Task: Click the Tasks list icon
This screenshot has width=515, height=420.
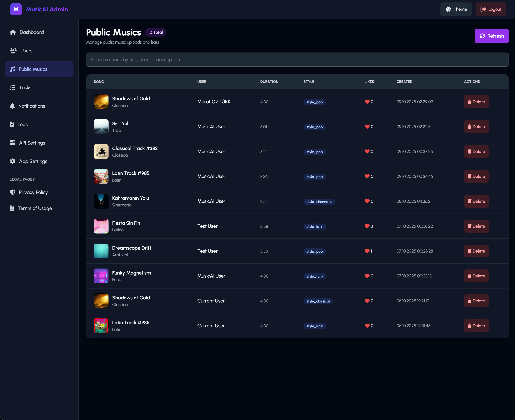Action: coord(13,88)
